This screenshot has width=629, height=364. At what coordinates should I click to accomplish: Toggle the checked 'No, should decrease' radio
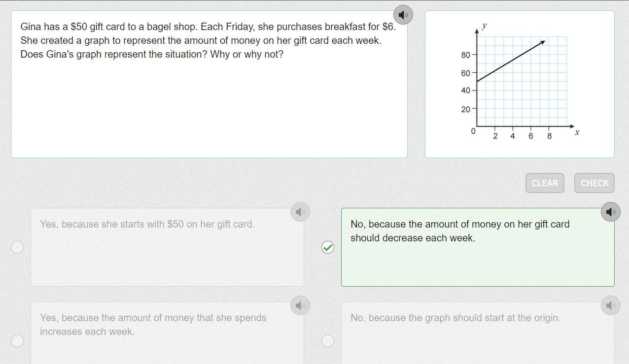click(x=328, y=247)
